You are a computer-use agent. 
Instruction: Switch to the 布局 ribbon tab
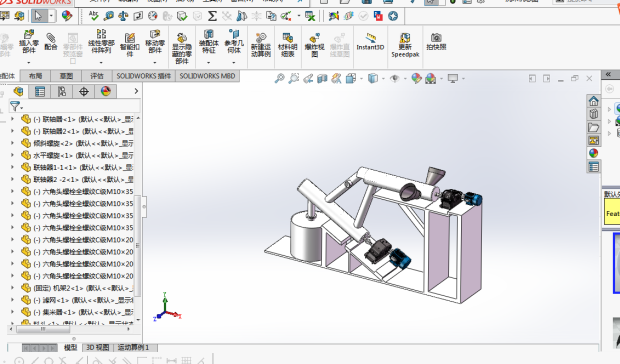tap(35, 76)
